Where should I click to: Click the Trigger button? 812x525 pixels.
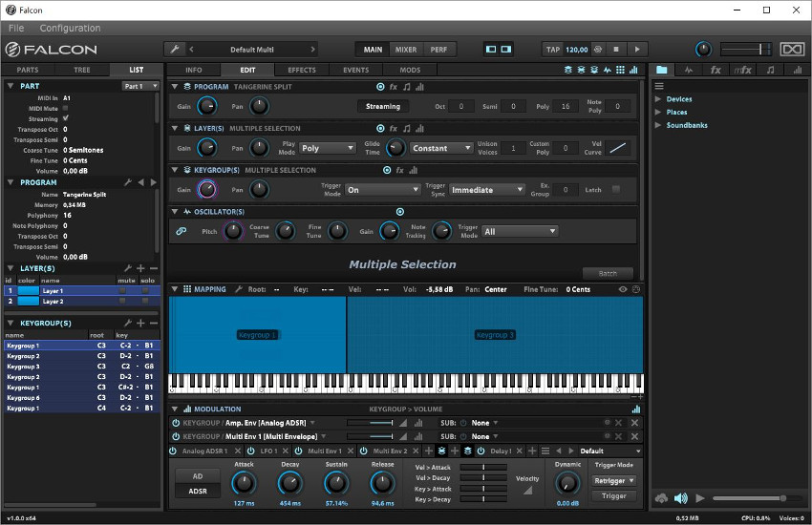click(x=613, y=495)
